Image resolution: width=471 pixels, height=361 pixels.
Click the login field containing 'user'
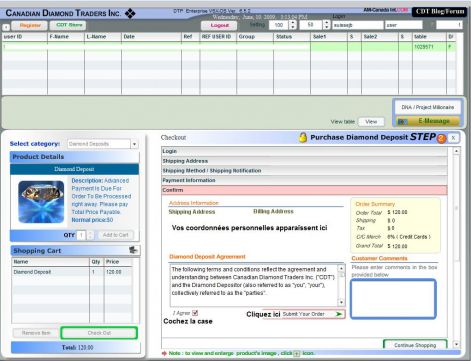[404, 25]
